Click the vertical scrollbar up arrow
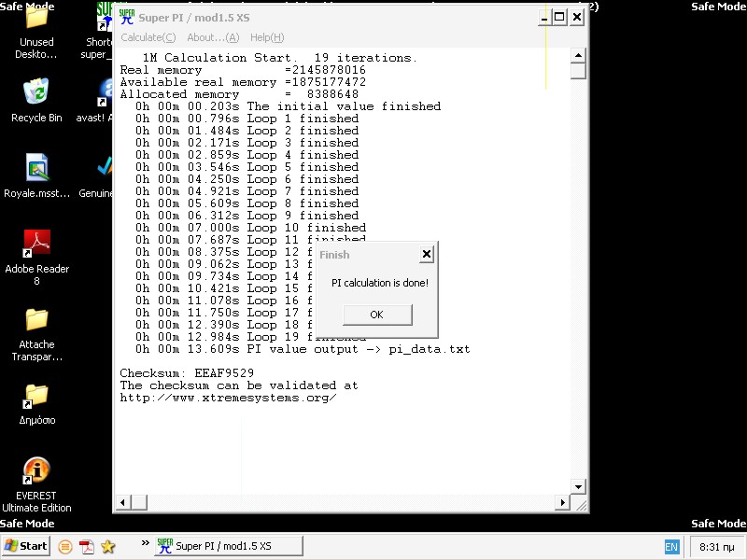The image size is (747, 560). pyautogui.click(x=578, y=56)
